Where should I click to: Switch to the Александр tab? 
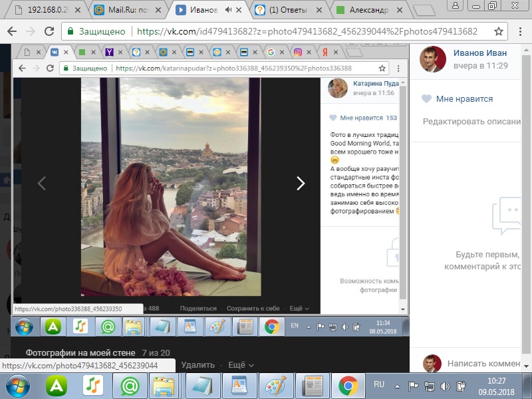[x=369, y=10]
